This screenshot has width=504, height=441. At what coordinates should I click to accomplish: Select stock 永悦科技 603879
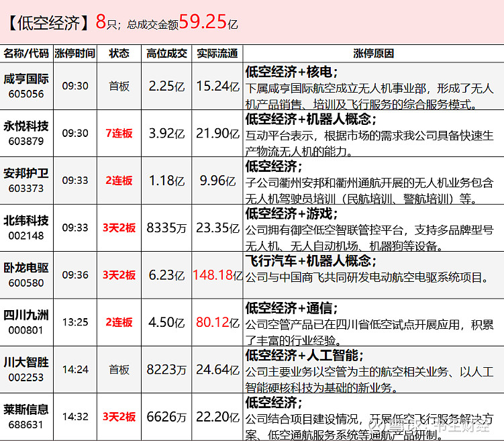pos(26,134)
